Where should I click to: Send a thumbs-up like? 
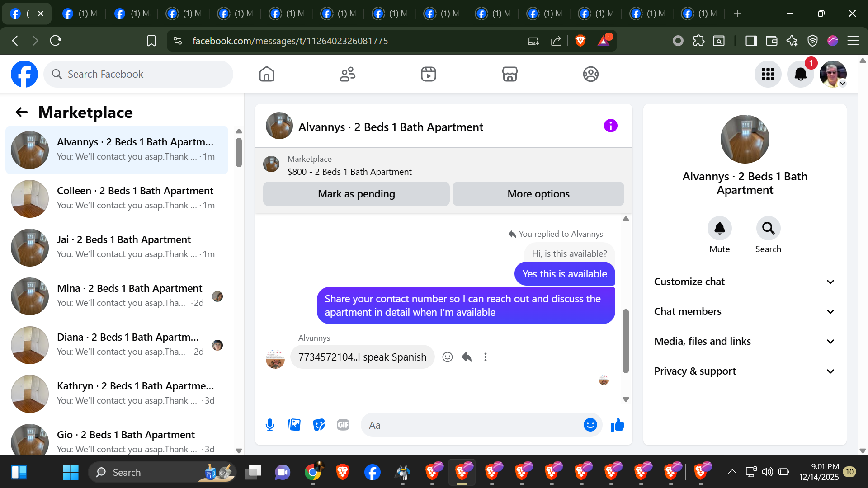coord(617,425)
